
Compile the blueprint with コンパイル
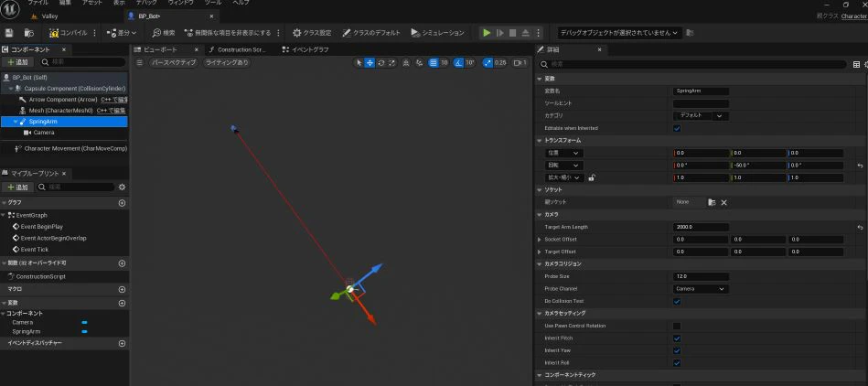68,33
